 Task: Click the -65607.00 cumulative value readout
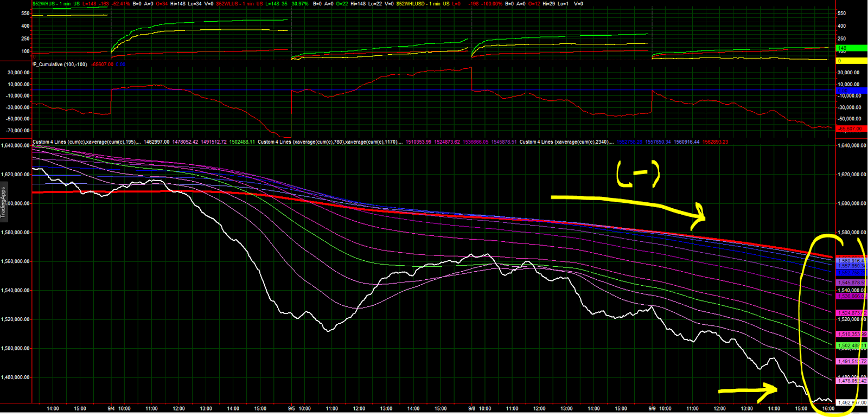[x=102, y=65]
